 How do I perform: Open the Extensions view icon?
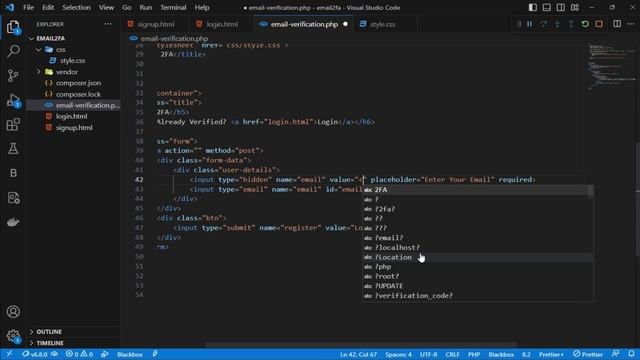[13, 124]
